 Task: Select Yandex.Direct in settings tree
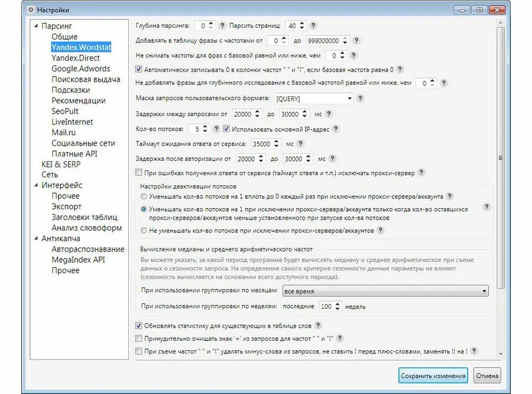coord(76,58)
